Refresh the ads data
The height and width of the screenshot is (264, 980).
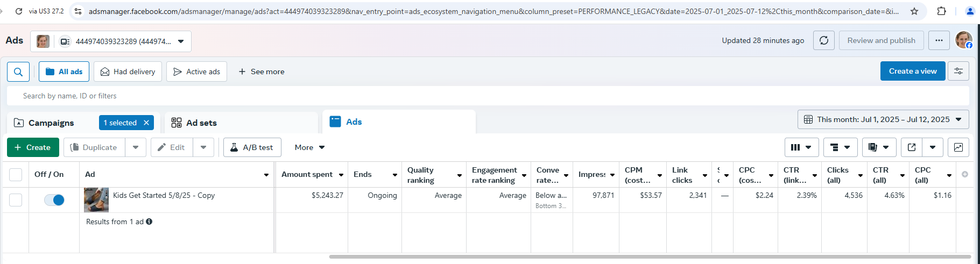[823, 40]
